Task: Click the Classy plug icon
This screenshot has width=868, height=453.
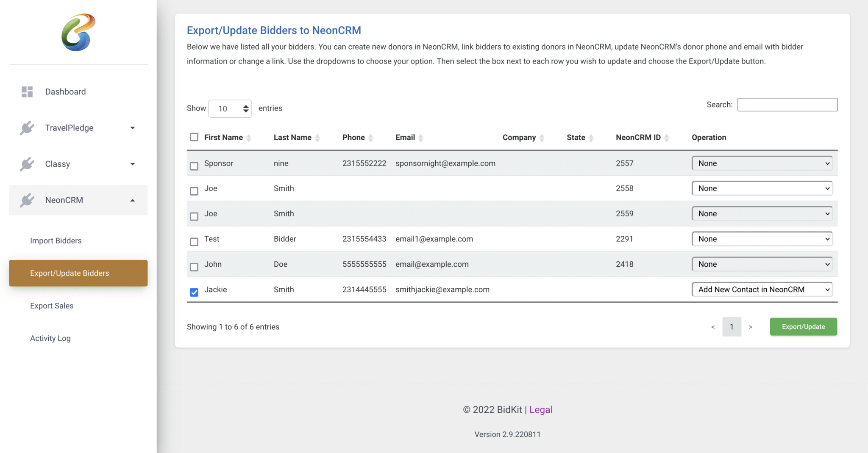Action: pyautogui.click(x=27, y=164)
